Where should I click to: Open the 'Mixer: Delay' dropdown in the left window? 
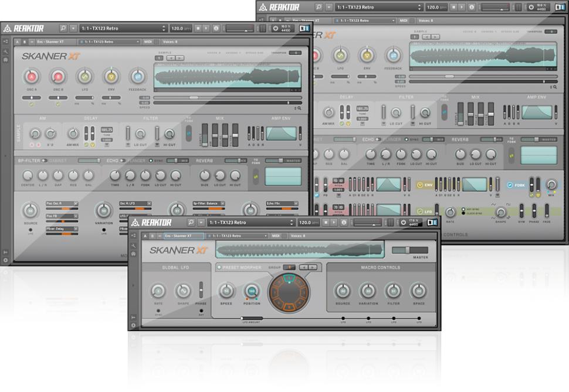click(x=62, y=229)
